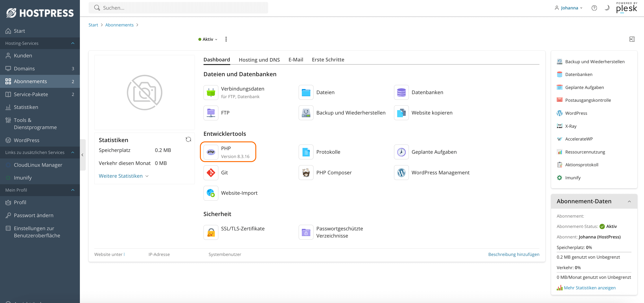
Task: Open Passwortgeschützte Verzeichnisse icon
Action: 306,232
